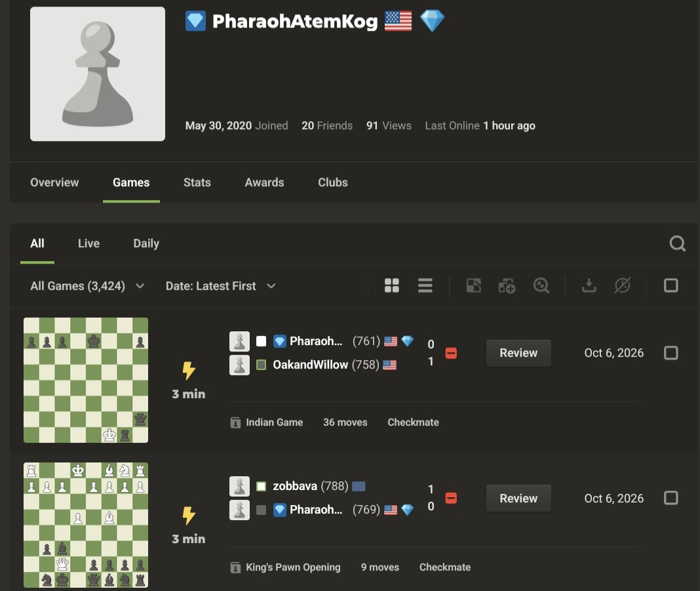Click the diamond membership badge before PharaohAtemKog
The height and width of the screenshot is (591, 700).
click(x=195, y=21)
